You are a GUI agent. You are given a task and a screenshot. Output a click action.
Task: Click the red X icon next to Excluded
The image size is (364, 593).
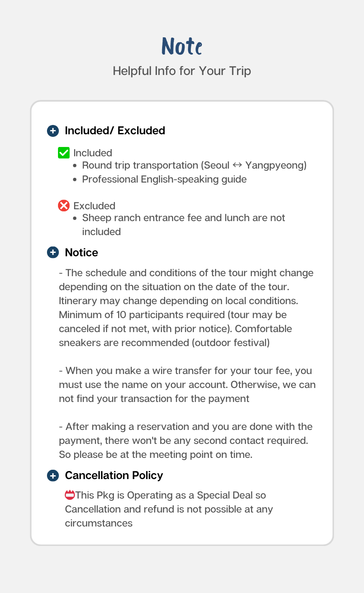click(63, 205)
